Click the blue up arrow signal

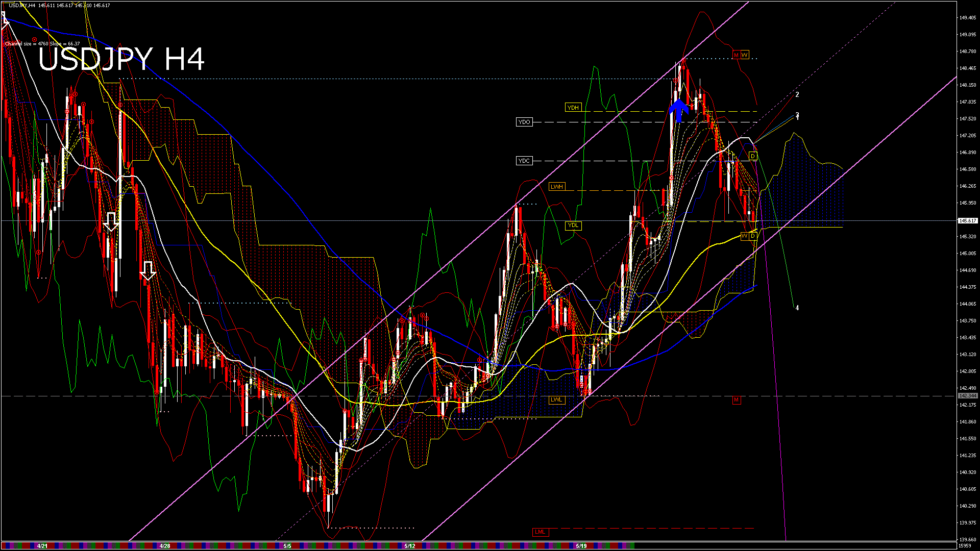[x=679, y=110]
